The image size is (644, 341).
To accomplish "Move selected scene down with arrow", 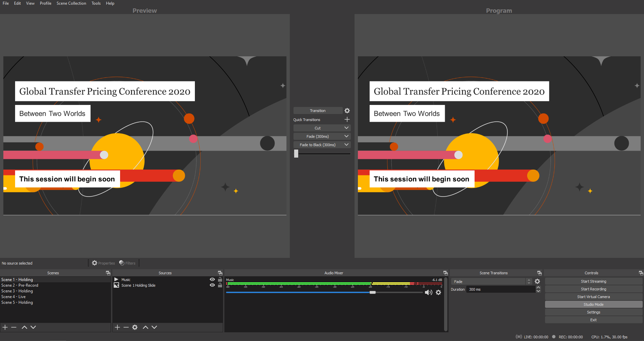I will (33, 327).
